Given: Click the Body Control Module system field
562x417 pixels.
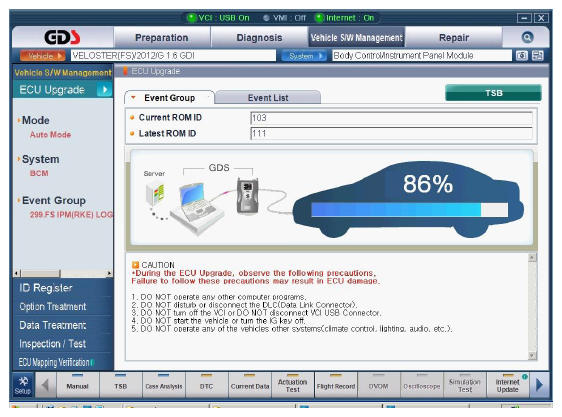Looking at the screenshot, I should click(422, 56).
